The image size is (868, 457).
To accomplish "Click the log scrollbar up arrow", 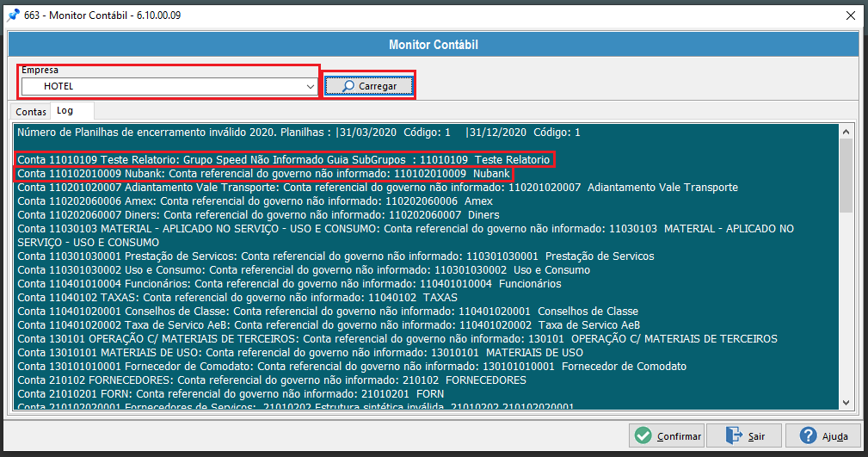I will pyautogui.click(x=846, y=132).
